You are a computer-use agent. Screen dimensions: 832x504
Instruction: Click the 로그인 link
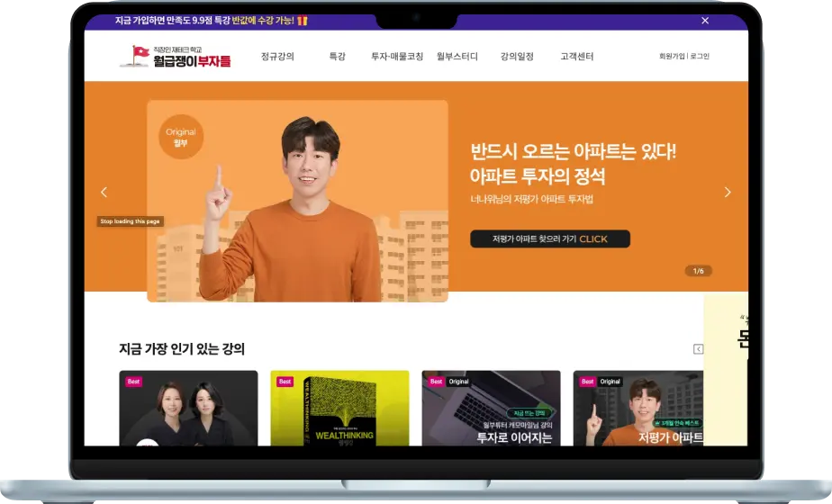click(x=700, y=56)
